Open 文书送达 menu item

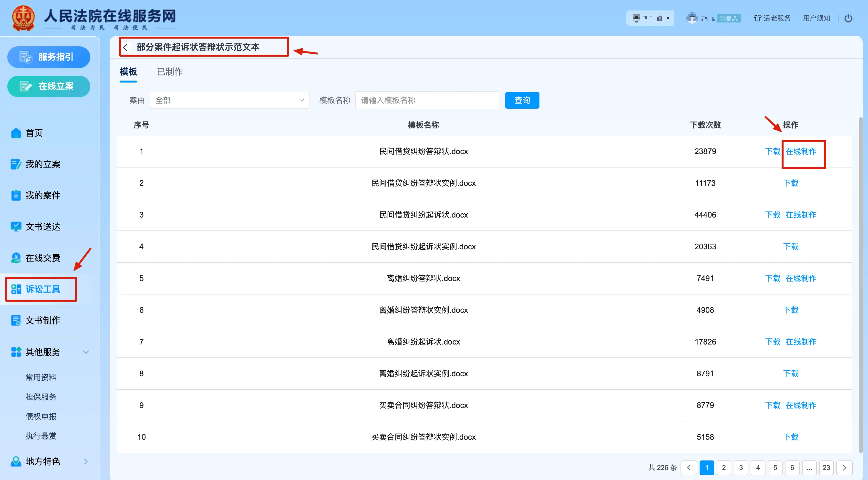42,227
